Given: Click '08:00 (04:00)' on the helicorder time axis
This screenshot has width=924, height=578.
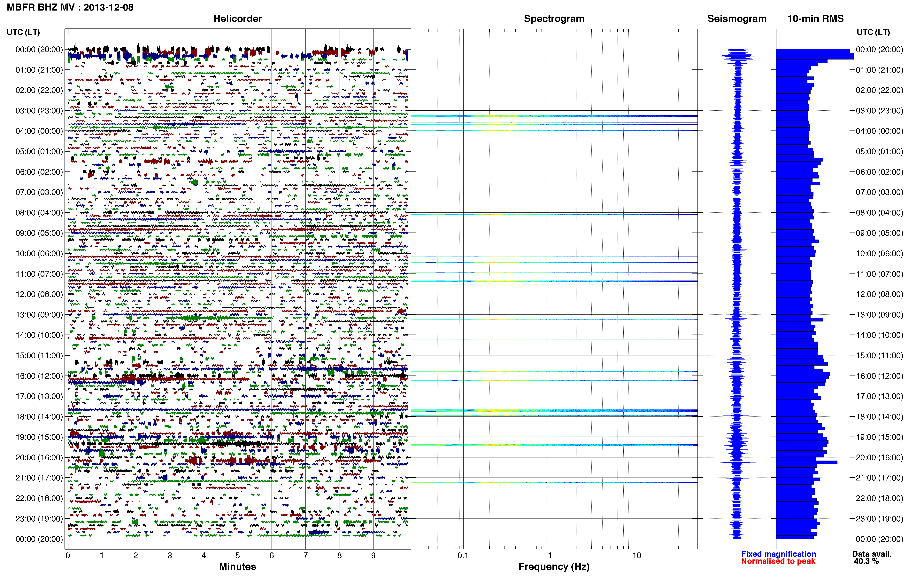Looking at the screenshot, I should [39, 213].
